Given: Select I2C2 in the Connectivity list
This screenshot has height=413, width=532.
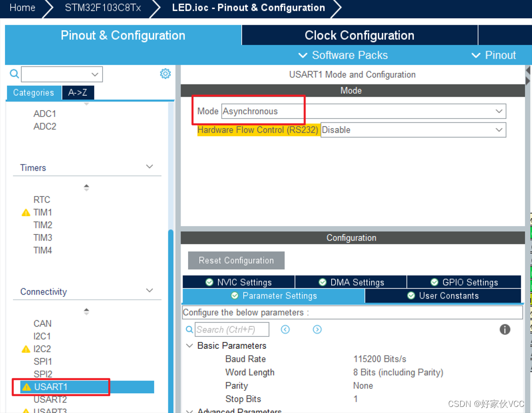Looking at the screenshot, I should pos(42,349).
